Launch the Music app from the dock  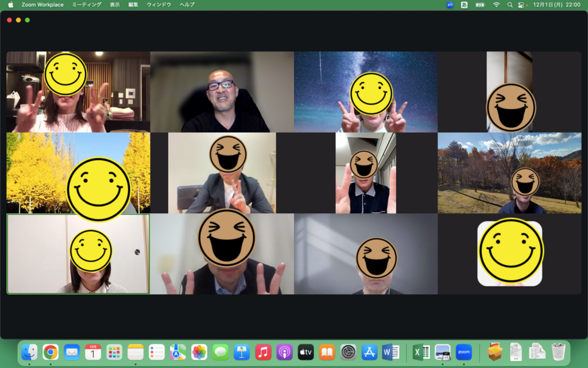264,352
